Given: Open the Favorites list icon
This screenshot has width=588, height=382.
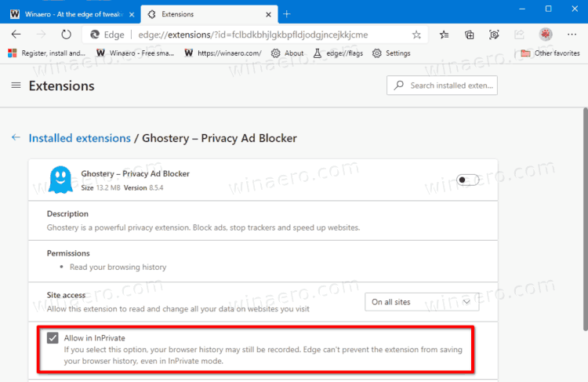Looking at the screenshot, I should pos(445,35).
